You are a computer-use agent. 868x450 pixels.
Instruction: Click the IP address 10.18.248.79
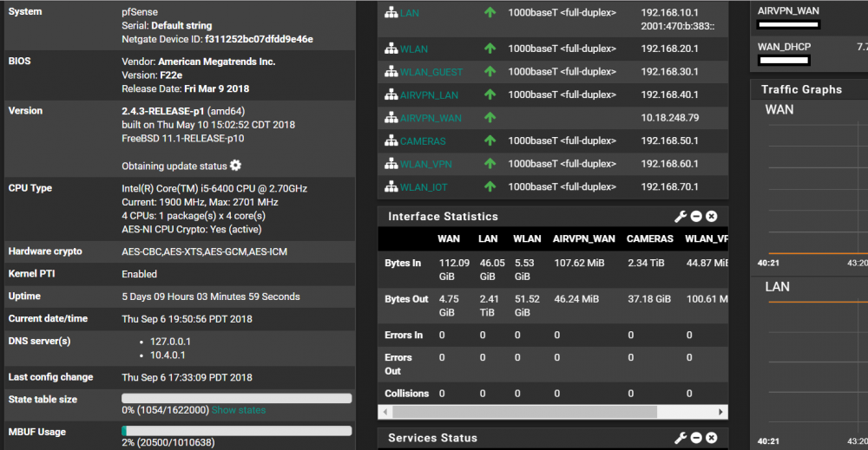pos(670,117)
